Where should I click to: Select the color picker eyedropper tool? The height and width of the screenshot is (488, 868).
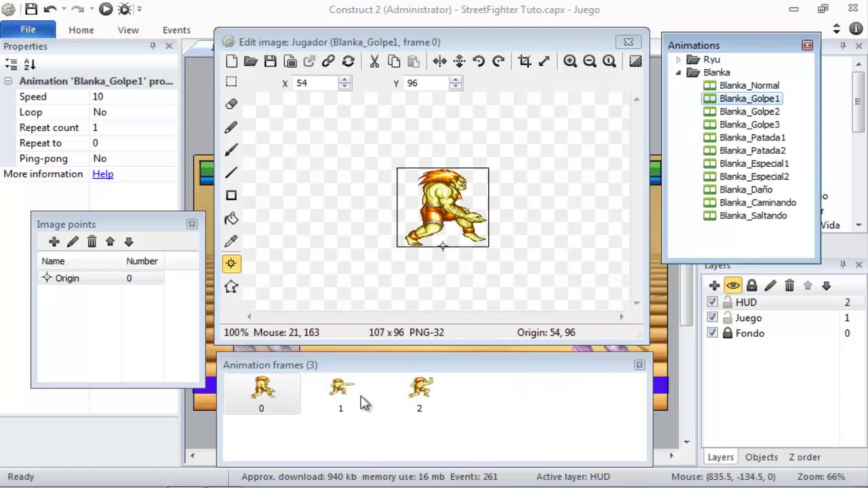click(x=231, y=241)
